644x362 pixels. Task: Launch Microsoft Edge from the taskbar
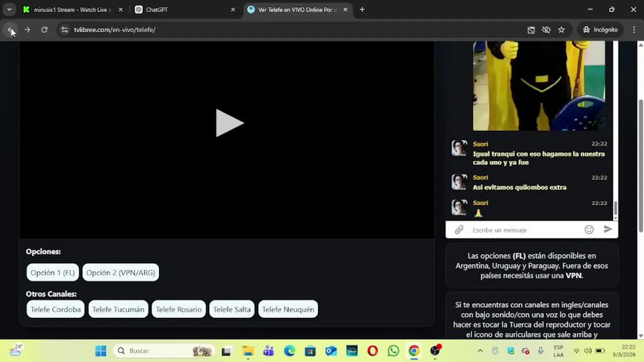(x=289, y=351)
